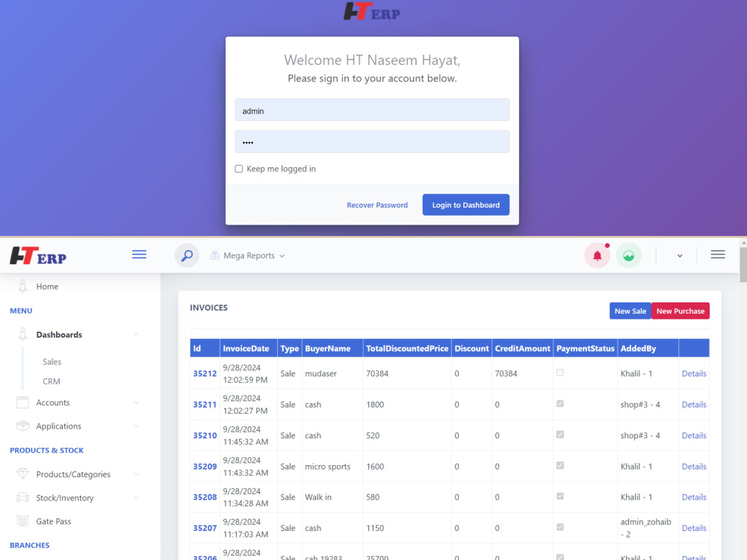747x560 pixels.
Task: Open user dropdown chevron in header
Action: pos(680,255)
